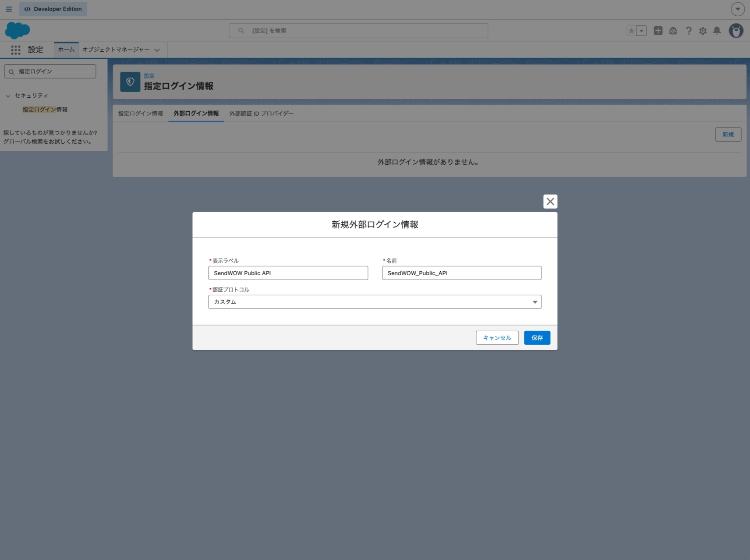Screen dimensions: 750x560
Task: Select the ホーム tab
Action: coord(66,50)
